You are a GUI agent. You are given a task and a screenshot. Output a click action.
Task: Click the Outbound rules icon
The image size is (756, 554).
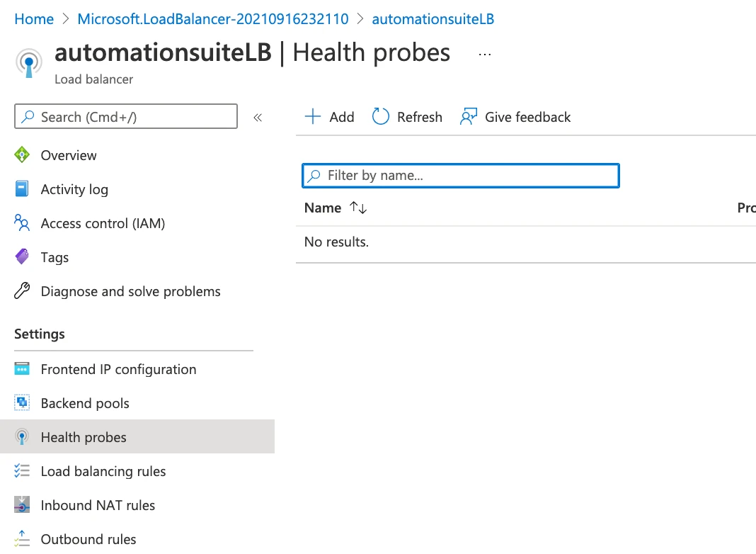click(x=22, y=538)
